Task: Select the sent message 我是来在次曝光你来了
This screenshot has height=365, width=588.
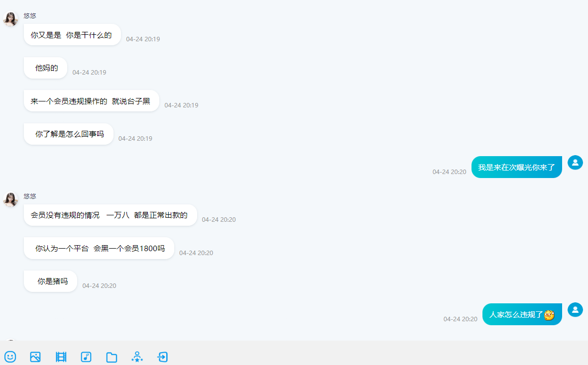Action: pyautogui.click(x=516, y=168)
